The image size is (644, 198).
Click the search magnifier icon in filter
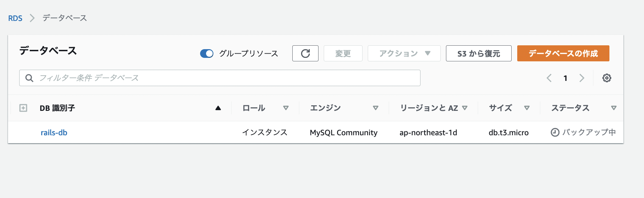29,78
